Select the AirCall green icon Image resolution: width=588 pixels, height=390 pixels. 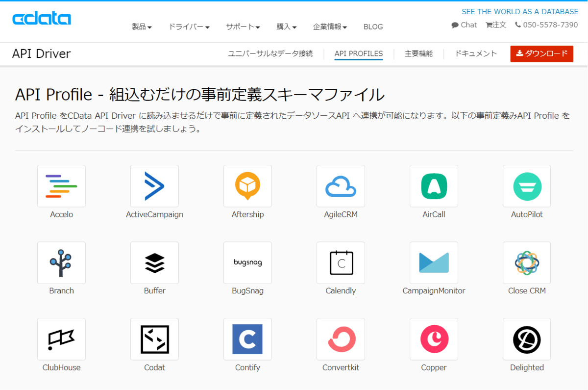(434, 186)
